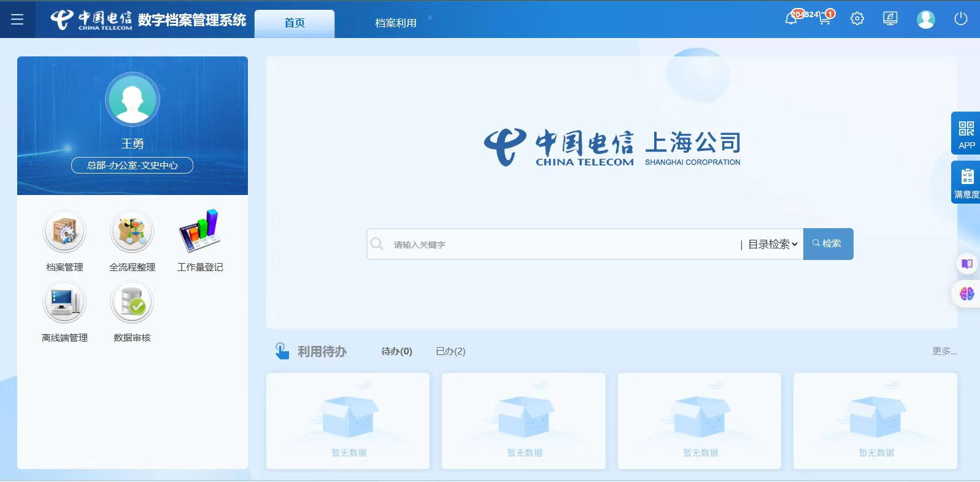Screen dimensions: 980x482
Task: Open the settings gear icon
Action: point(857,19)
